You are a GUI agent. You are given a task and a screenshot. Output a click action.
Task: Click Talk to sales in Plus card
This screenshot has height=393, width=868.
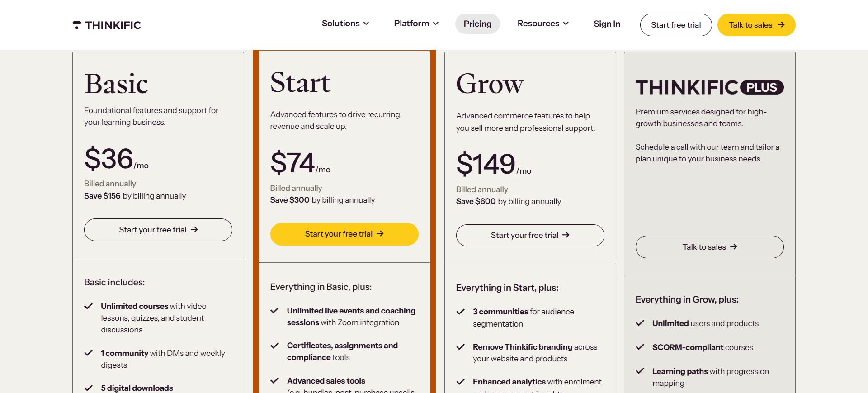tap(709, 247)
